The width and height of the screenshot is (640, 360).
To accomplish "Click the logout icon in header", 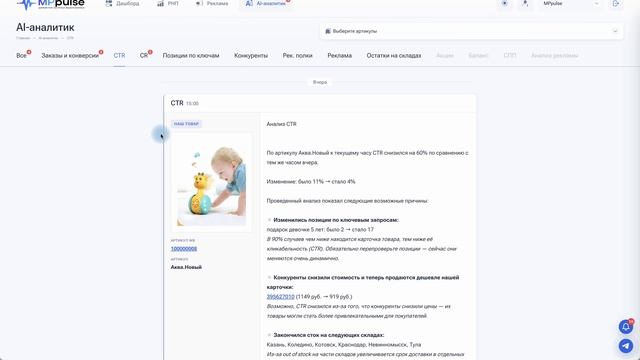I will pos(616,3).
